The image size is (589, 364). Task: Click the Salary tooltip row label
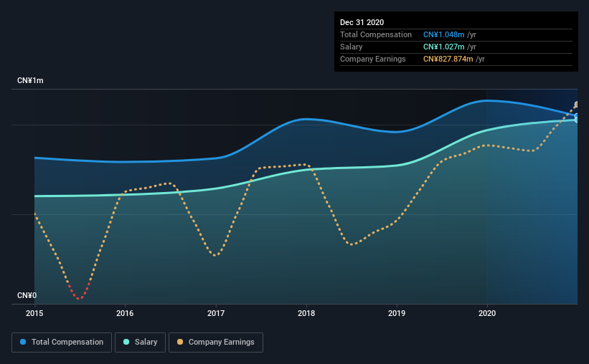[352, 47]
